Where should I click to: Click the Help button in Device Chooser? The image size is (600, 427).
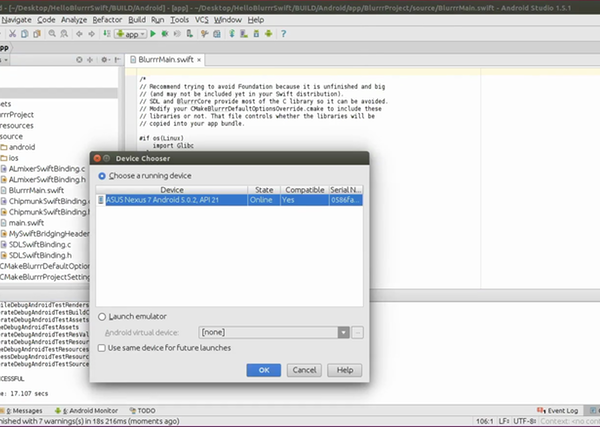[x=345, y=370]
